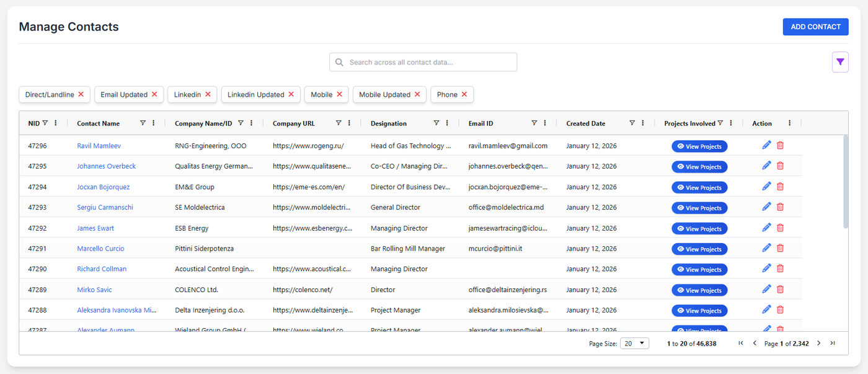This screenshot has width=868, height=374.
Task: Open column menu dots for Designation
Action: [x=447, y=123]
